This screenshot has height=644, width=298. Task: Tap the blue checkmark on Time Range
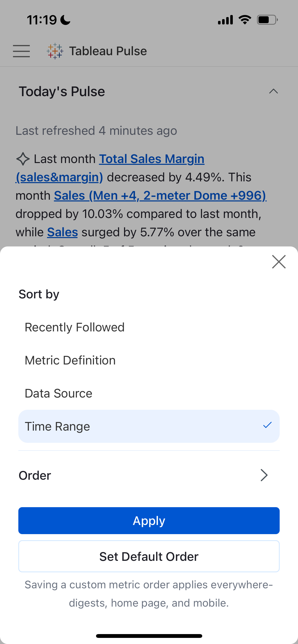point(267,425)
